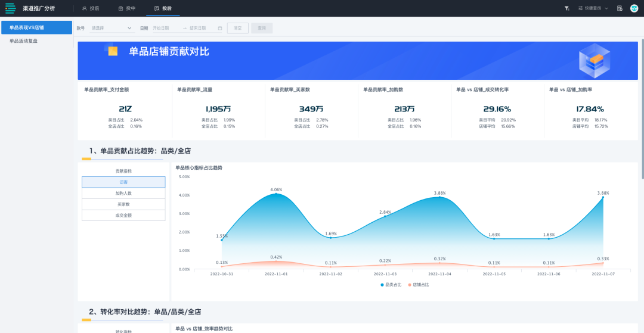Image resolution: width=644 pixels, height=333 pixels.
Task: Open the 款号 select dropdown
Action: click(112, 29)
